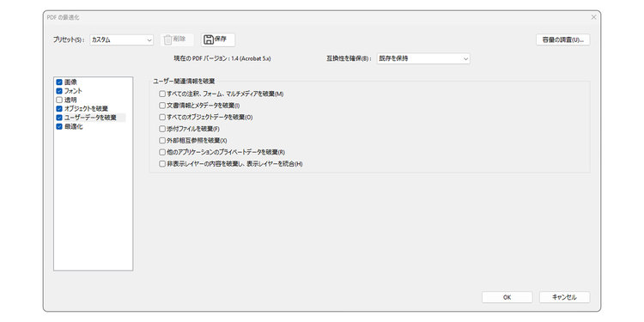Click the trash can icon on 削除
Image resolution: width=644 pixels, height=322 pixels.
(x=167, y=39)
